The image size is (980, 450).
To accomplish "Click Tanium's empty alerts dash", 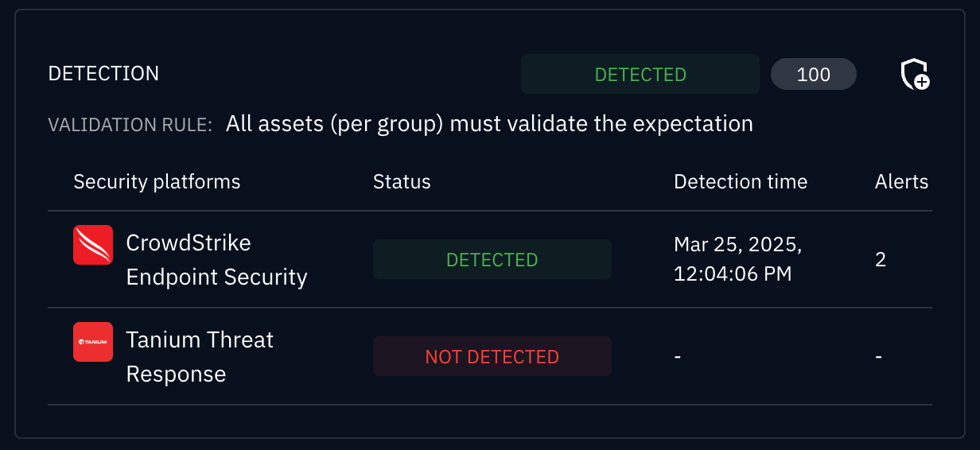I will coord(878,357).
